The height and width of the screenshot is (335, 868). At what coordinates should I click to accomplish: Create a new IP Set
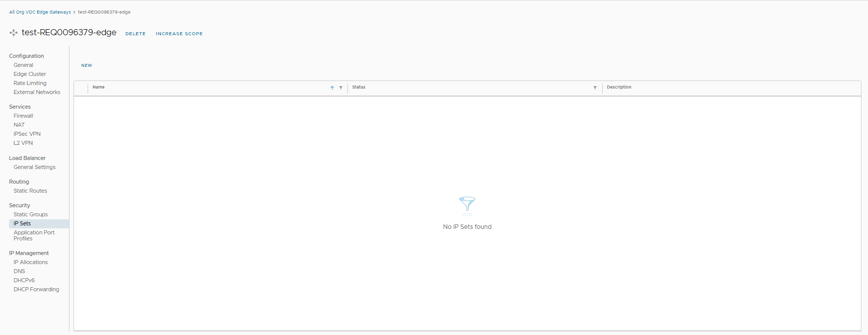[x=87, y=65]
